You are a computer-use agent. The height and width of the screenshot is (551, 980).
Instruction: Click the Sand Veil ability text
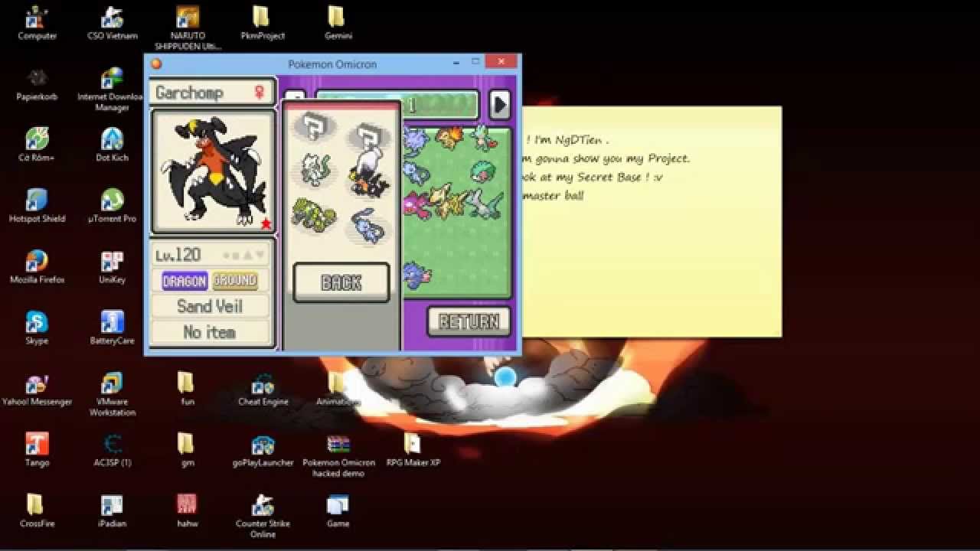click(210, 306)
